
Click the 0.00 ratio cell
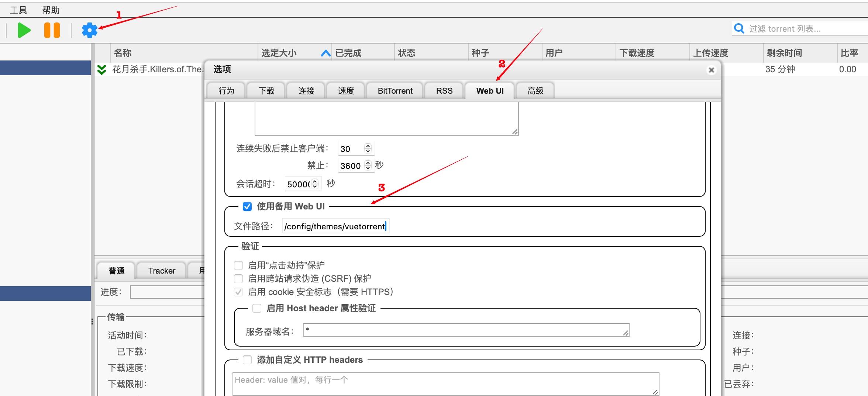click(847, 69)
